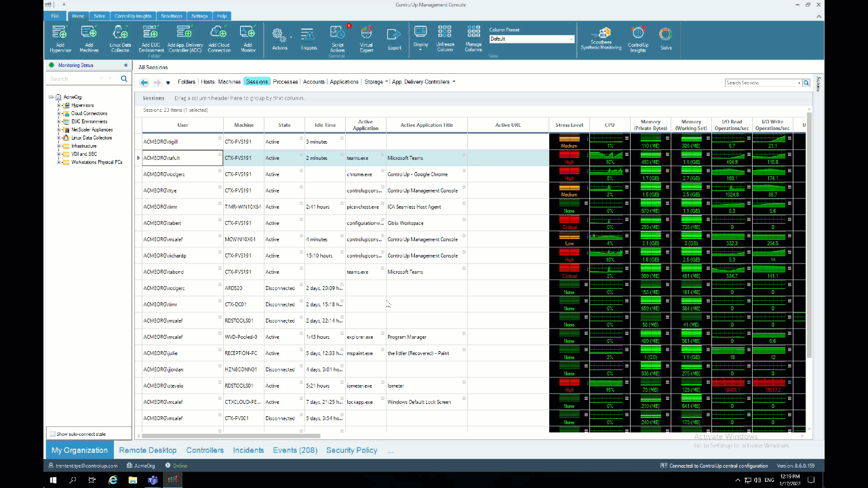Image resolution: width=868 pixels, height=488 pixels.
Task: Open the Help ribbon tab
Action: [x=222, y=16]
